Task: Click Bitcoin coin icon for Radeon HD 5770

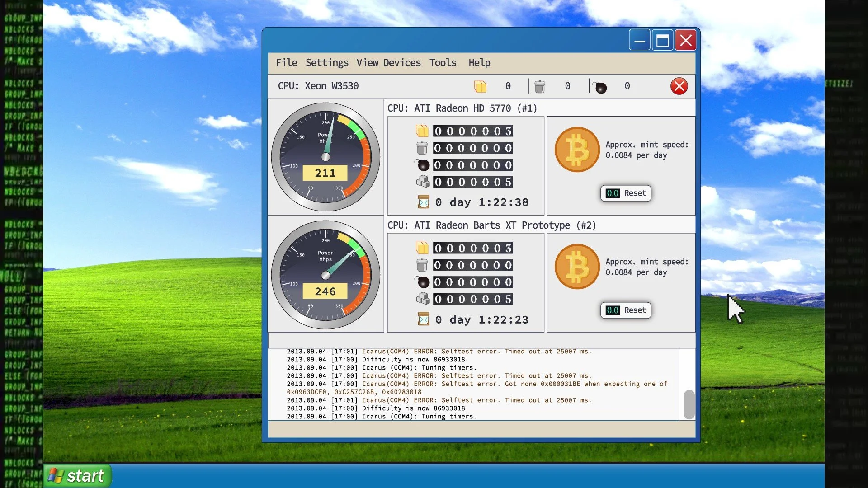Action: pyautogui.click(x=577, y=150)
